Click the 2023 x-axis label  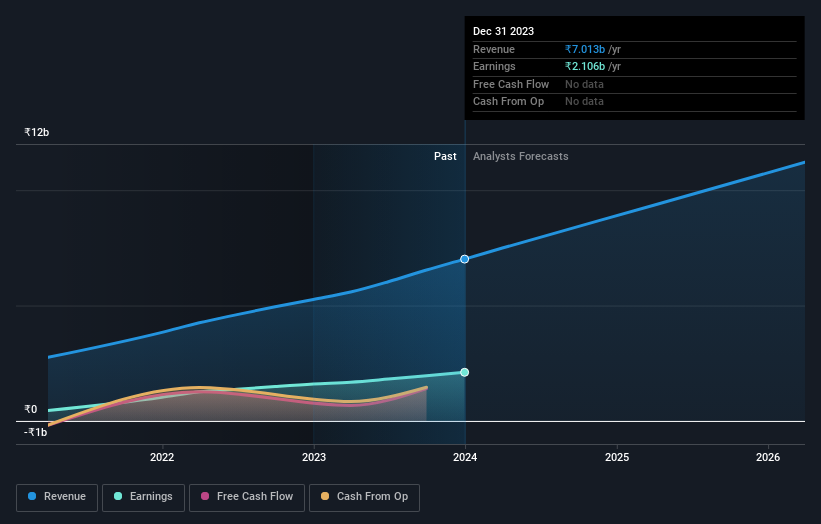click(x=314, y=457)
